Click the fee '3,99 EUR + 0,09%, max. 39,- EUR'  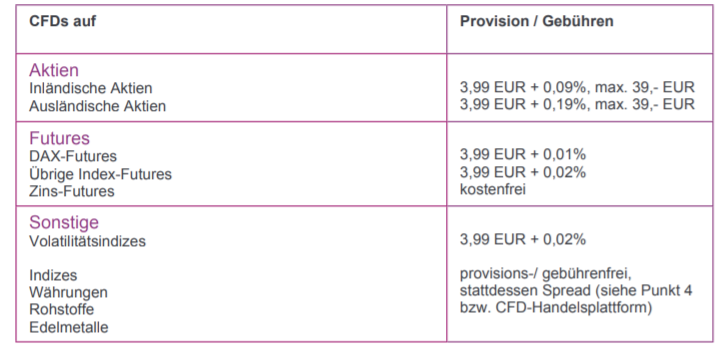click(577, 87)
